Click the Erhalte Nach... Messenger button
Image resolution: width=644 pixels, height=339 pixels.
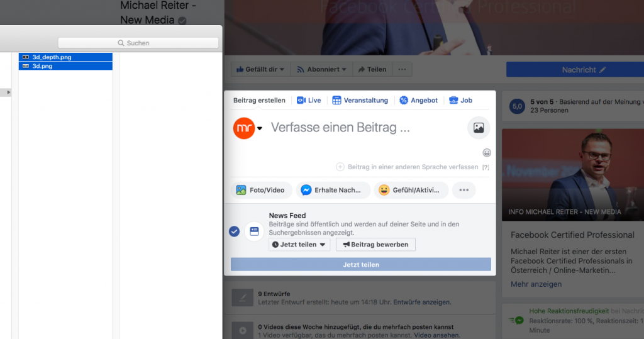point(333,190)
